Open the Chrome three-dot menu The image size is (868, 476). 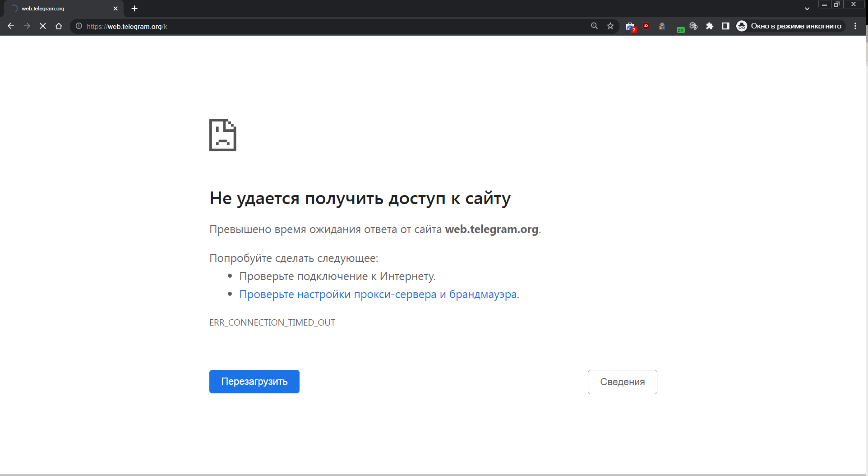pos(855,26)
